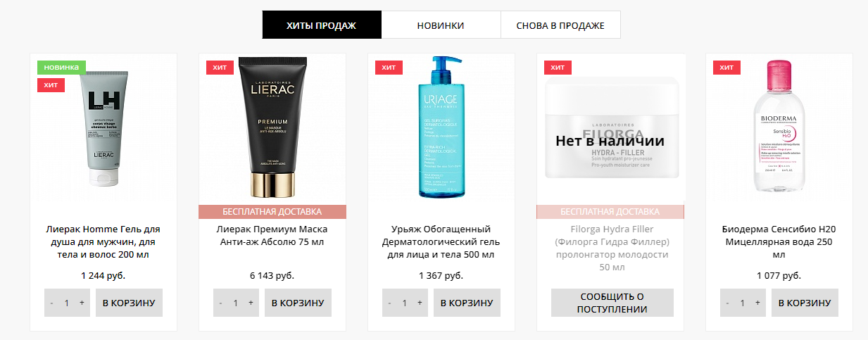Add Лиерак Премиум Маска to cart
868x340 pixels.
click(298, 303)
